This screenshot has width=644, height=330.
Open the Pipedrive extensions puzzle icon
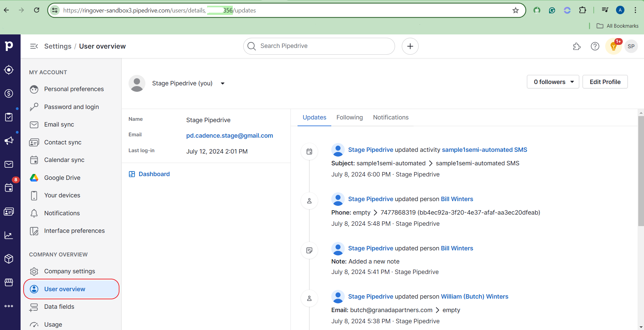point(577,46)
